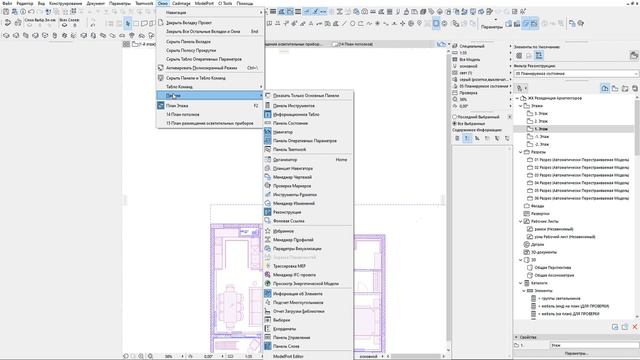Click the Параметры... button under Свойства
The width and height of the screenshot is (640, 360).
click(x=576, y=353)
